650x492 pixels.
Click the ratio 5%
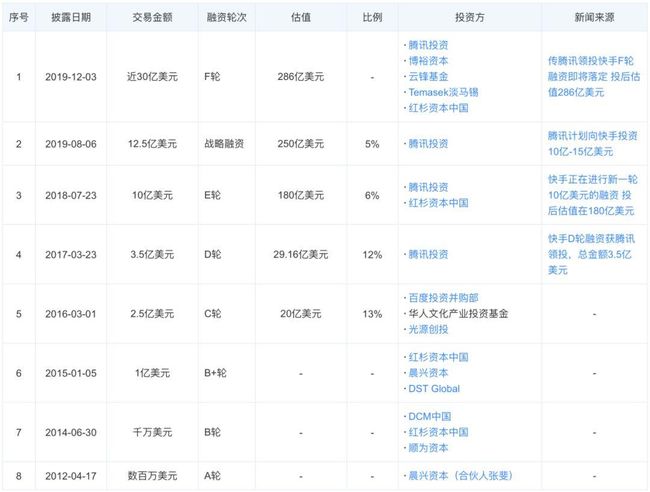[x=372, y=144]
